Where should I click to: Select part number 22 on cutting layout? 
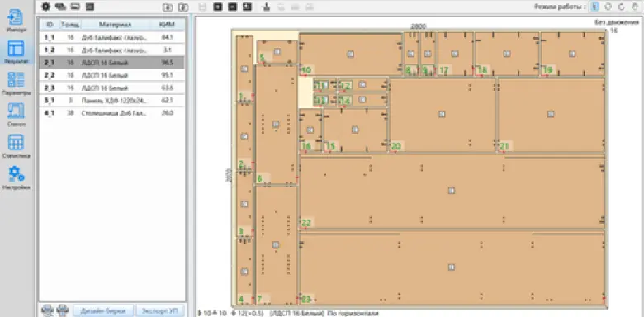306,223
